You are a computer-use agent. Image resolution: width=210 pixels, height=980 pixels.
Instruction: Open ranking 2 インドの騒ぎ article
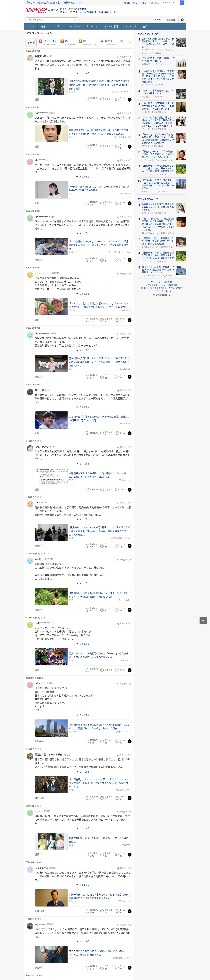tap(158, 60)
